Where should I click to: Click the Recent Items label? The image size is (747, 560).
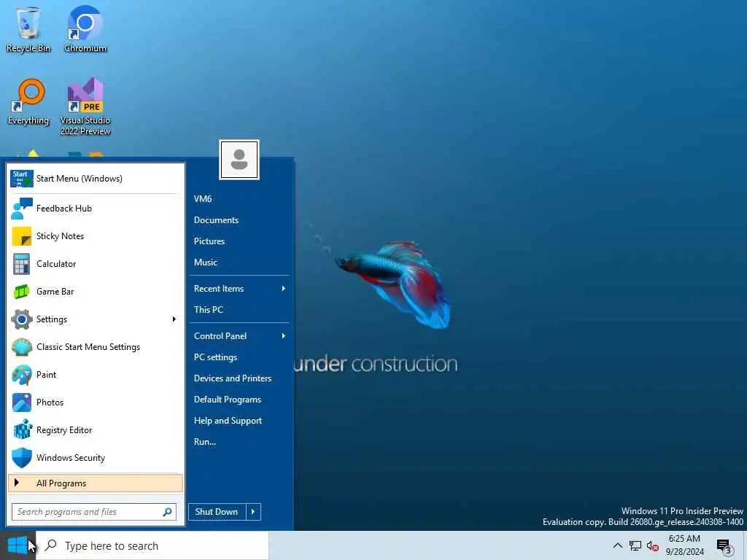click(x=219, y=289)
